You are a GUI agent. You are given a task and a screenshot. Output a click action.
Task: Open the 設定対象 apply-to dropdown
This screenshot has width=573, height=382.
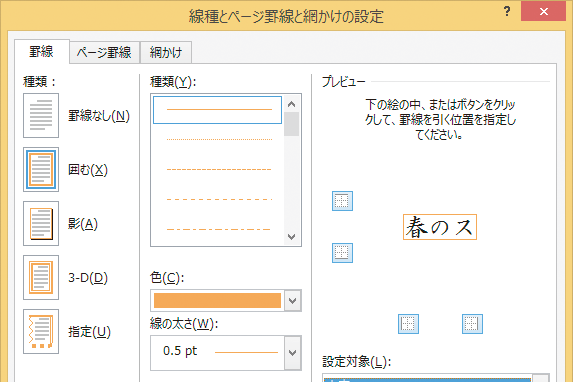pyautogui.click(x=541, y=378)
